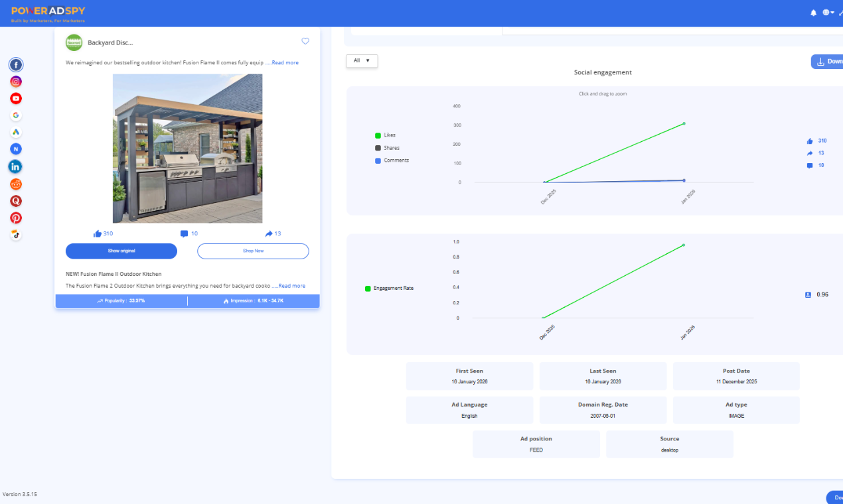Image resolution: width=843 pixels, height=504 pixels.
Task: Switch to Reddit ads in the sidebar
Action: (x=16, y=183)
